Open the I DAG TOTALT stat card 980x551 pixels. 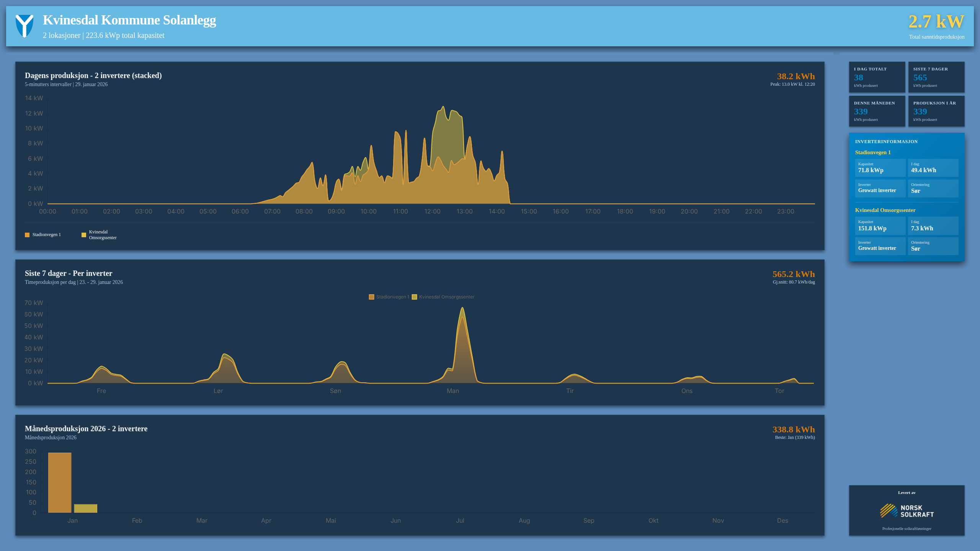click(x=877, y=77)
